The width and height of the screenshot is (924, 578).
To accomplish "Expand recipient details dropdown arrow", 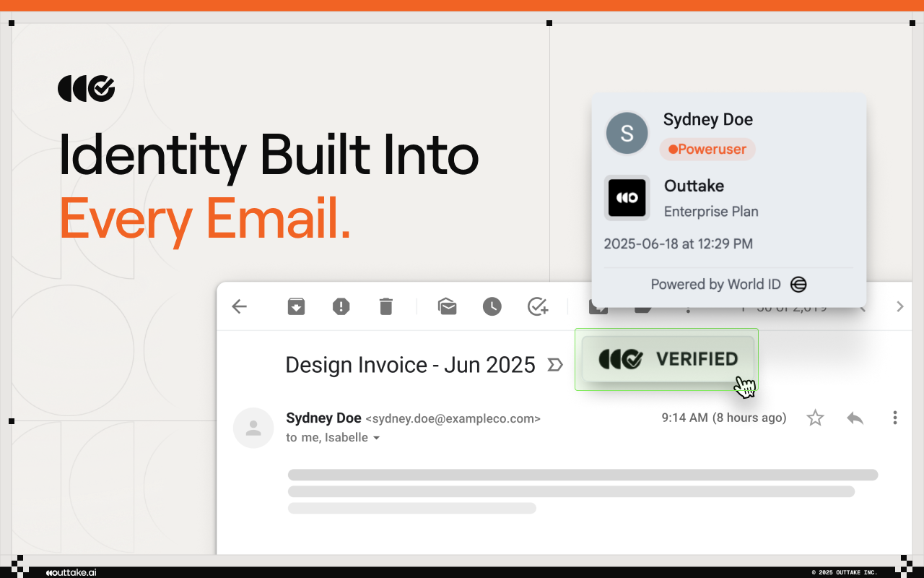I will [376, 438].
